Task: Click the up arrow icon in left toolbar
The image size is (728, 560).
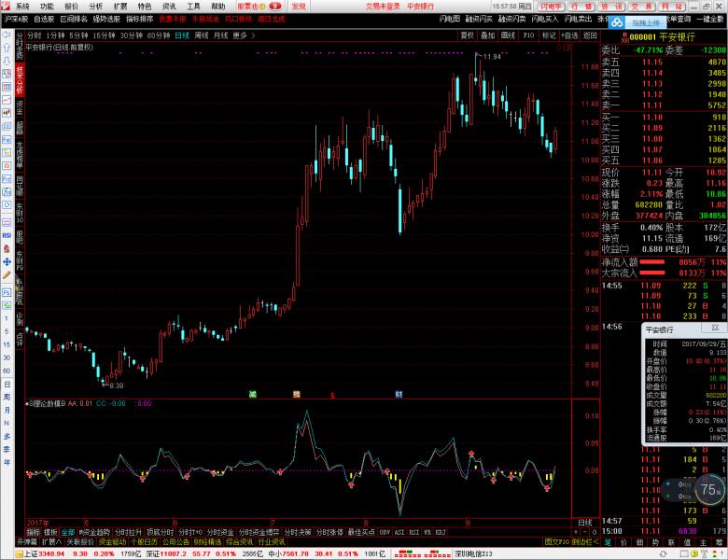Action: 7,48
